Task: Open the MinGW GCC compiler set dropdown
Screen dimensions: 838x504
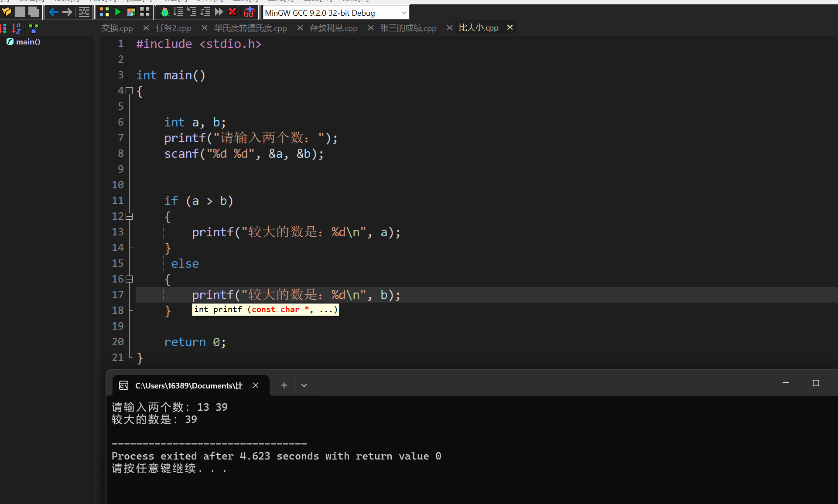Action: (404, 13)
